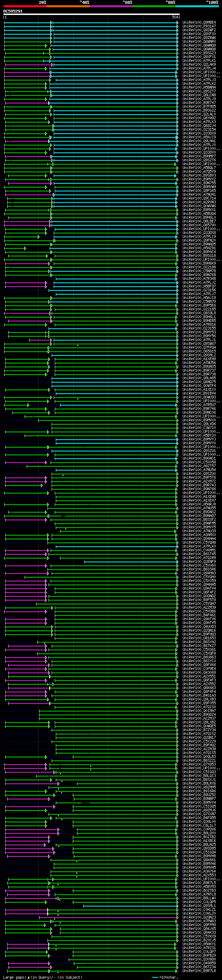The width and height of the screenshot is (222, 980).
Task: Select the UniRef100_Q682J4 label
Action: (199, 125)
